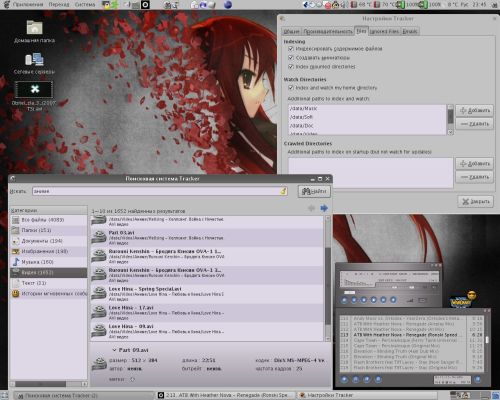This screenshot has width=500, height=400.
Task: Select /data/Doc in watch paths list
Action: pos(367,126)
